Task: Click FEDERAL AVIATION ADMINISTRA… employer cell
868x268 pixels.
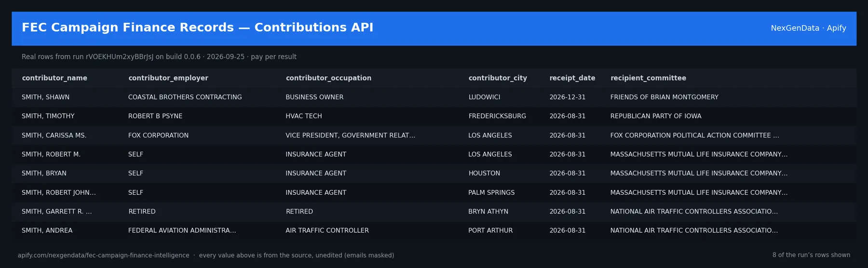Action: coord(182,230)
